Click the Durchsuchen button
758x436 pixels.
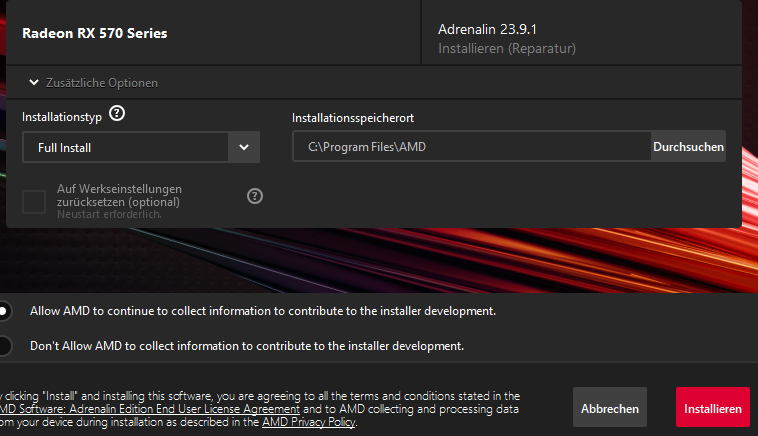(x=688, y=146)
